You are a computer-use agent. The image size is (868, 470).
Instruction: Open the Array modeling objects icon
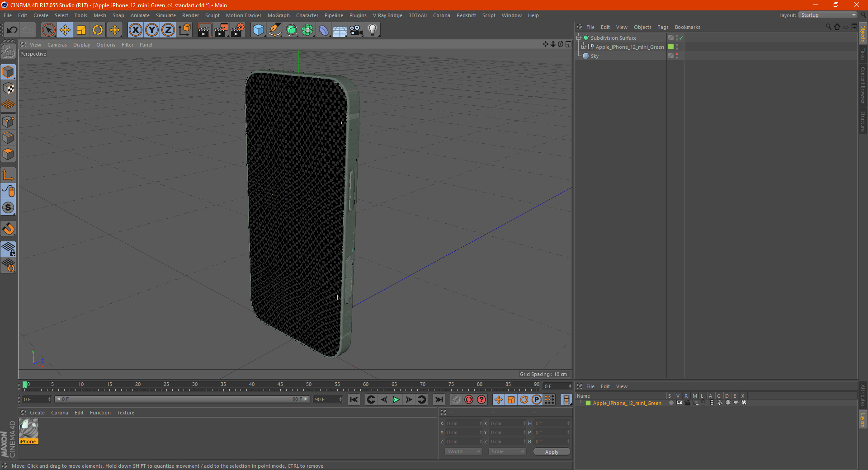click(307, 30)
